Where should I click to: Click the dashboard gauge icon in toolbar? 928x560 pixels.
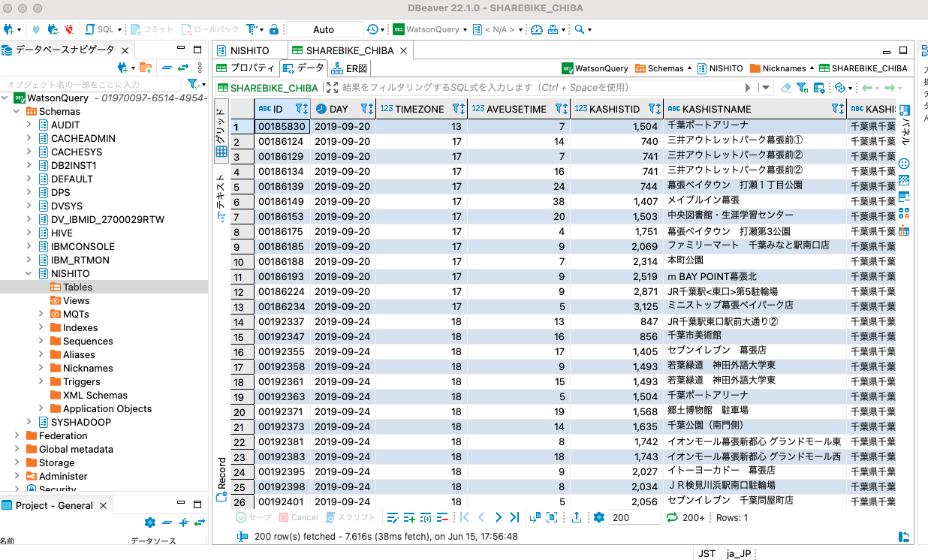(x=536, y=29)
